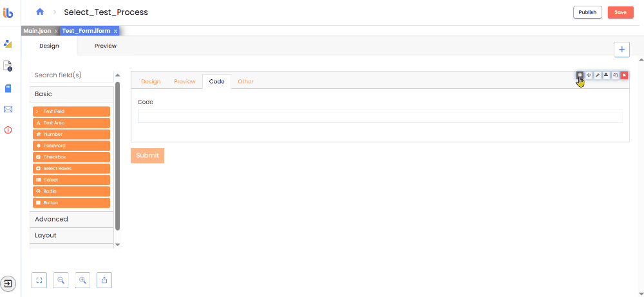Select the Code tab in form component
Viewport: 644px width, 297px height.
pyautogui.click(x=217, y=81)
